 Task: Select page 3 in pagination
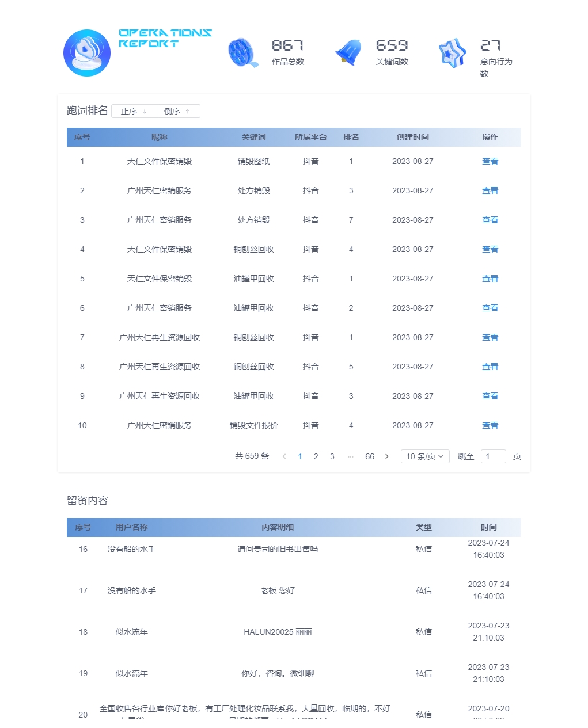tap(332, 456)
